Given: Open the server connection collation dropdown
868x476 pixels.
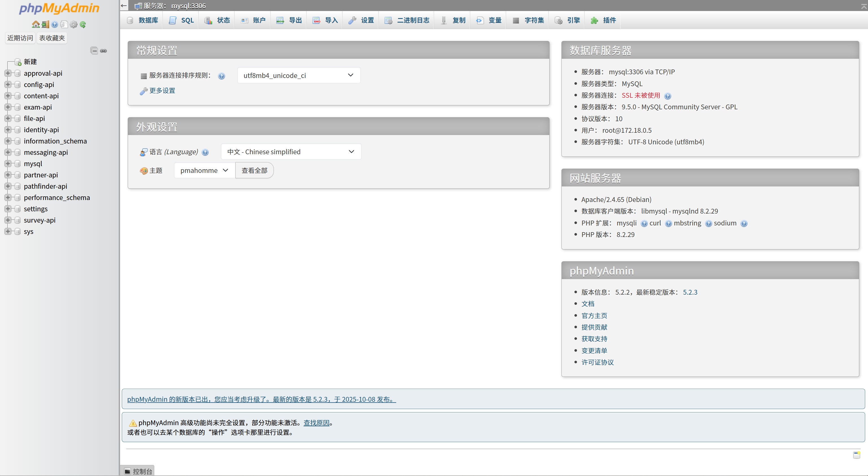Looking at the screenshot, I should tap(299, 75).
